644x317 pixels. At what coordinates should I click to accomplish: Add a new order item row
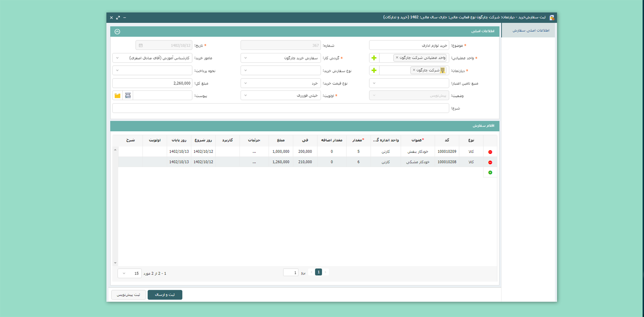coord(490,173)
